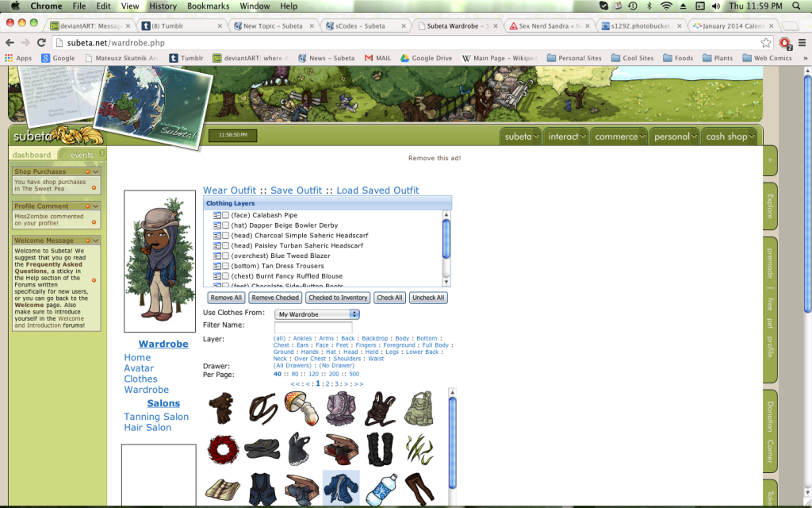The width and height of the screenshot is (812, 508).
Task: Check the Dapper Beige Bowler Derby checkbox
Action: [x=226, y=225]
